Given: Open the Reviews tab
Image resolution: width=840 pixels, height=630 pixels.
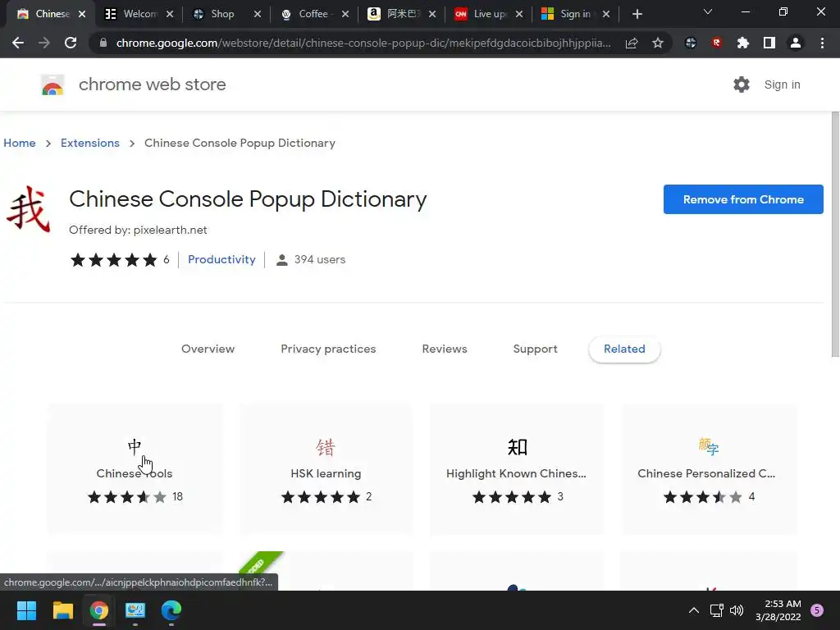Looking at the screenshot, I should click(x=445, y=349).
